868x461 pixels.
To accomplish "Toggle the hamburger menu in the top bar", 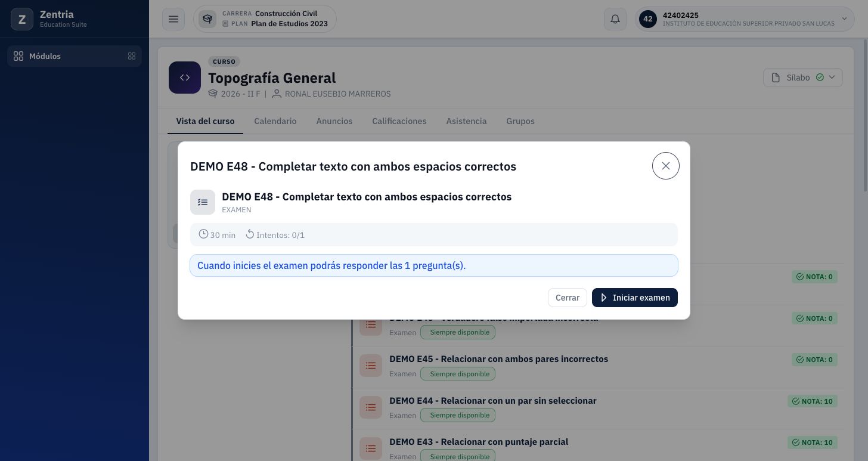I will click(x=173, y=19).
